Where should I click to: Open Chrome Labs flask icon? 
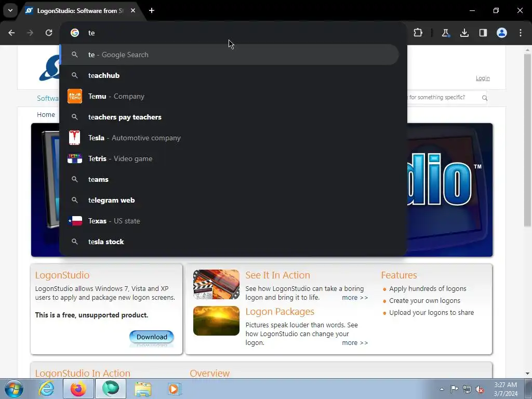pyautogui.click(x=445, y=33)
